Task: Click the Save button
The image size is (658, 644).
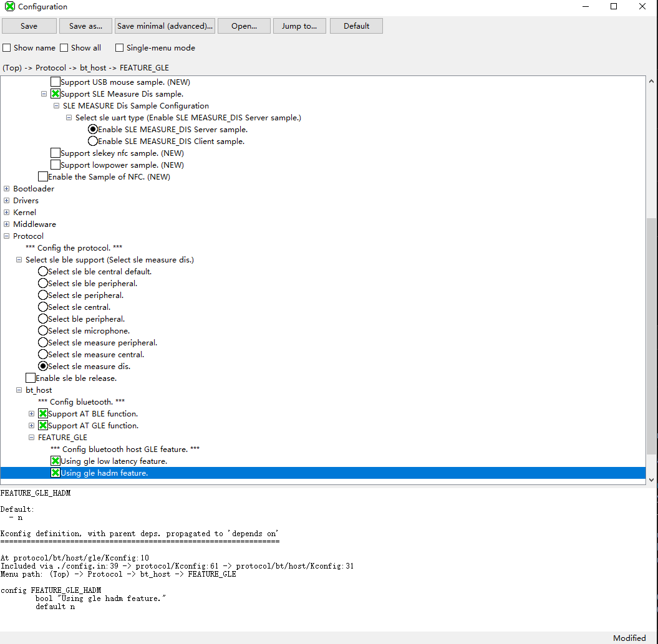Action: click(29, 26)
